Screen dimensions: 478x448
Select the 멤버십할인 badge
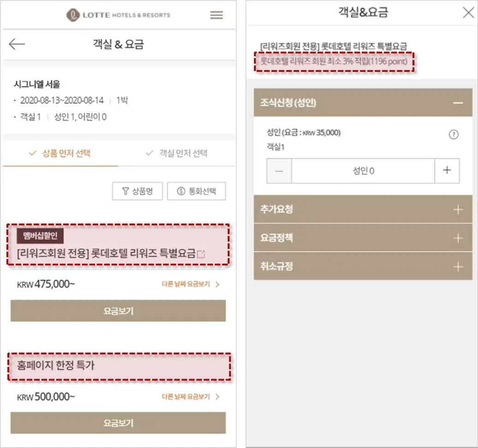tap(40, 236)
